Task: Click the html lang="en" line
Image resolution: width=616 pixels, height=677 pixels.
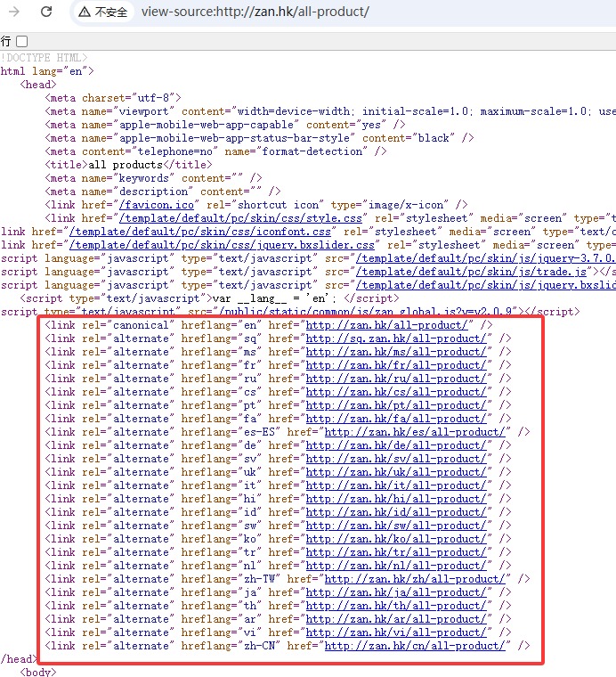Action: pyautogui.click(x=47, y=71)
